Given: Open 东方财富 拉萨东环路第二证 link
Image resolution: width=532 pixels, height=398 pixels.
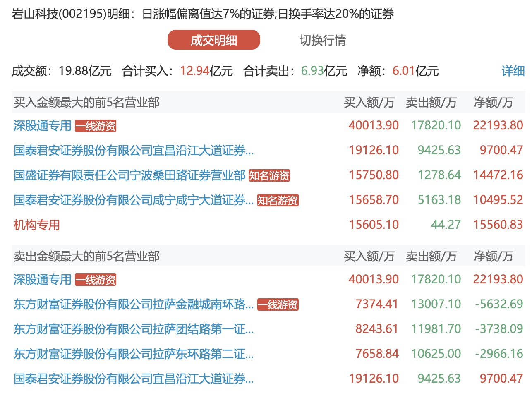Looking at the screenshot, I should click(133, 354).
